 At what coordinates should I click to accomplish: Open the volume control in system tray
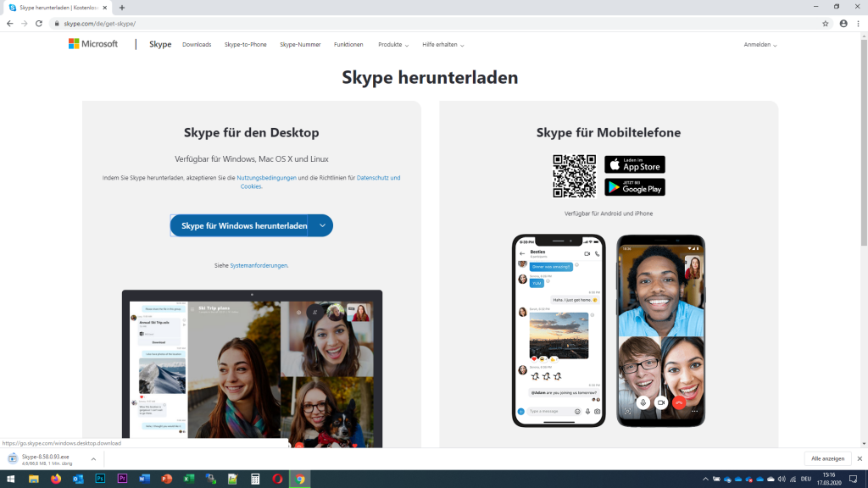(x=782, y=480)
